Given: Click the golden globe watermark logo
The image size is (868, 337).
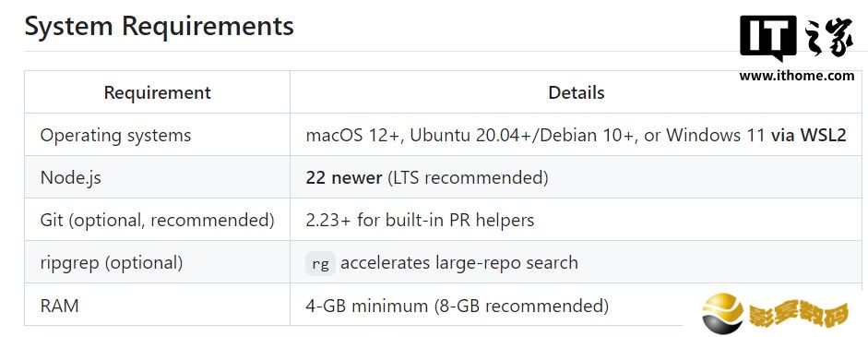Looking at the screenshot, I should click(723, 313).
